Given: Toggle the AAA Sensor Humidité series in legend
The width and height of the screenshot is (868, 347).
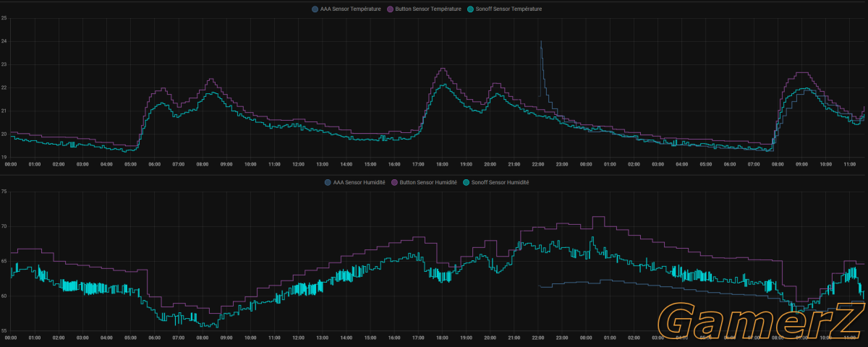Looking at the screenshot, I should click(x=354, y=182).
